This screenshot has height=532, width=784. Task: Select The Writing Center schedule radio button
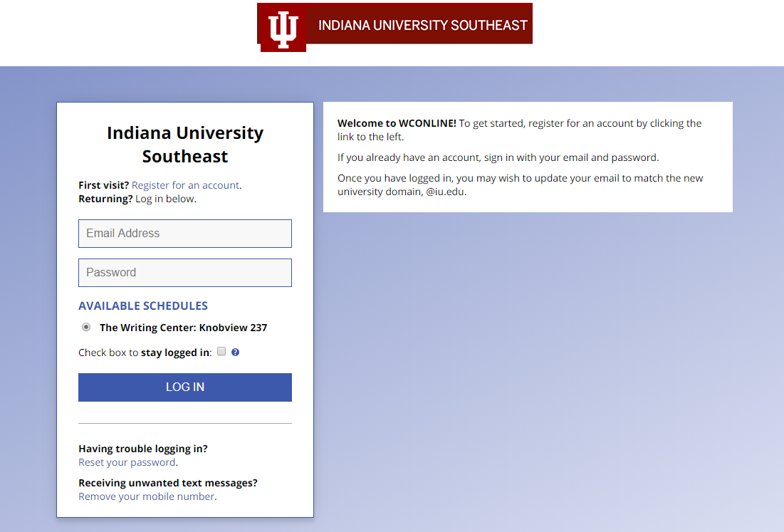[x=86, y=328]
